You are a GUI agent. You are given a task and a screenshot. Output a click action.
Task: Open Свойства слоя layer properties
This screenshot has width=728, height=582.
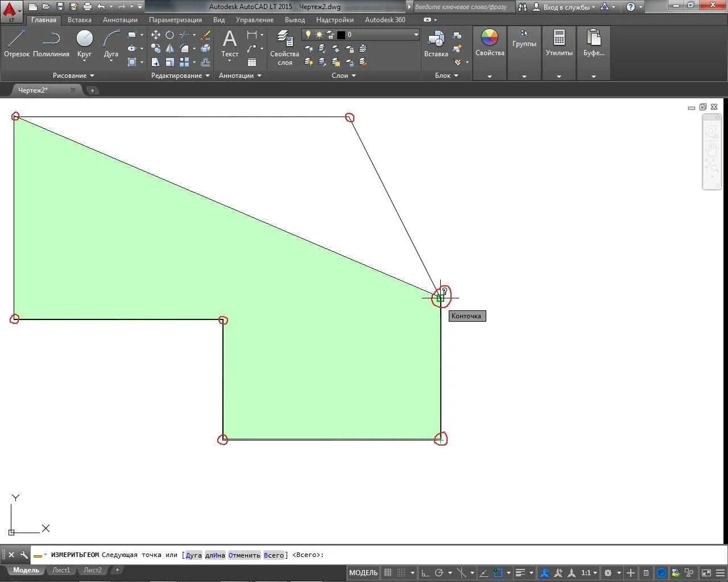click(x=285, y=48)
